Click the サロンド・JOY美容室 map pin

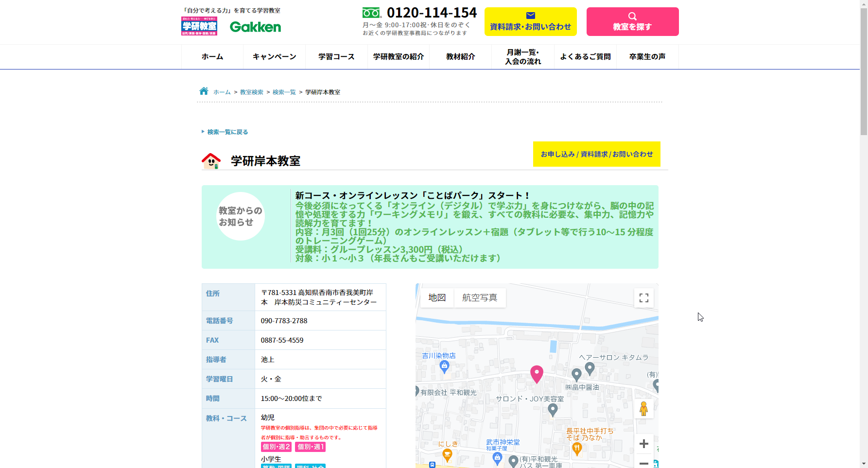tap(553, 410)
